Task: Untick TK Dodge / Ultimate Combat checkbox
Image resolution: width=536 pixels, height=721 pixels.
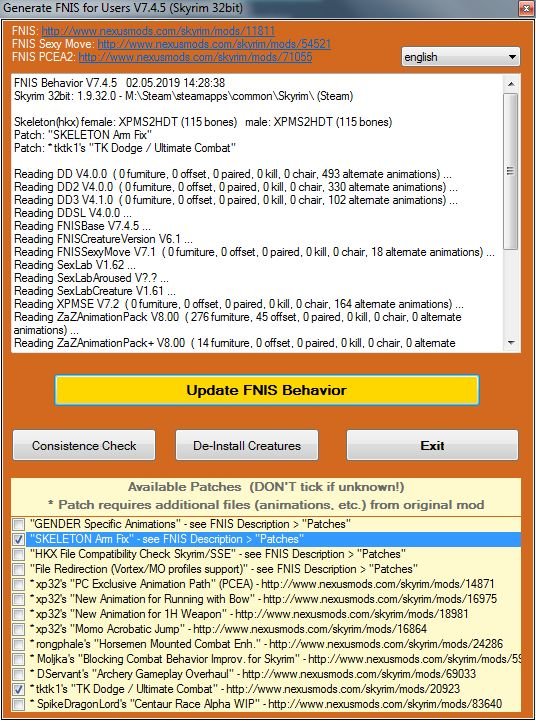Action: tap(19, 690)
